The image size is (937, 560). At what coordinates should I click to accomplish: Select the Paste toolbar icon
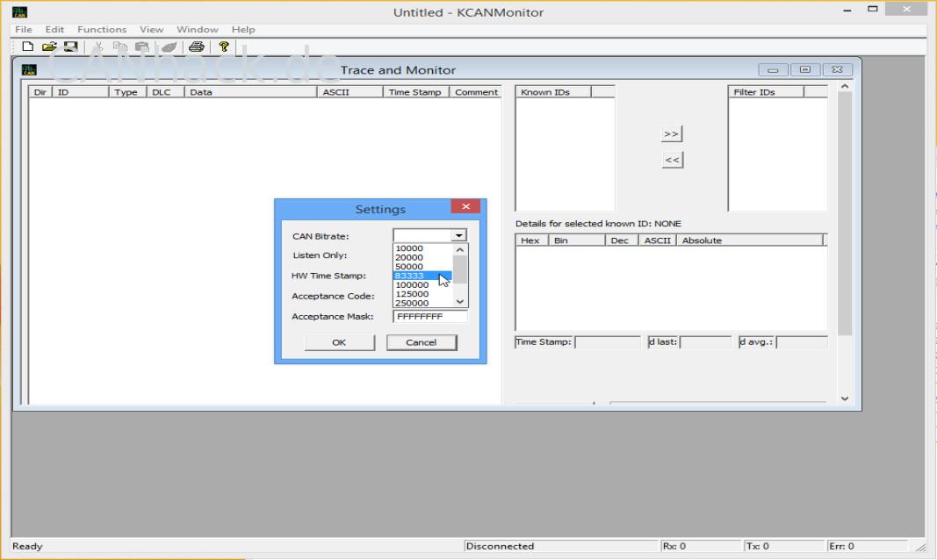coord(141,47)
